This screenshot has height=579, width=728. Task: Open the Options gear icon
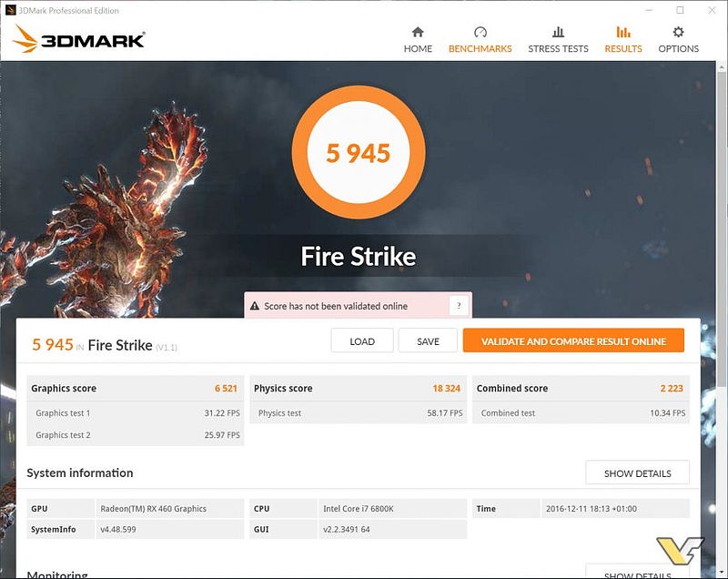pos(678,32)
